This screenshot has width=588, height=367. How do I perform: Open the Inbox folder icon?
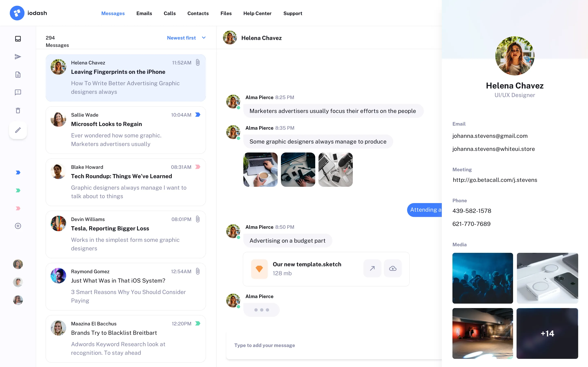pyautogui.click(x=18, y=38)
